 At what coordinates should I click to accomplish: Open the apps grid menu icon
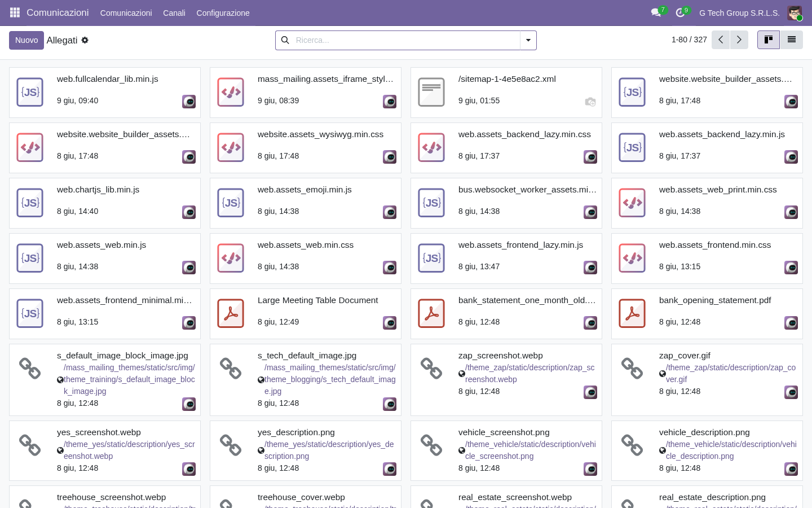pos(15,12)
